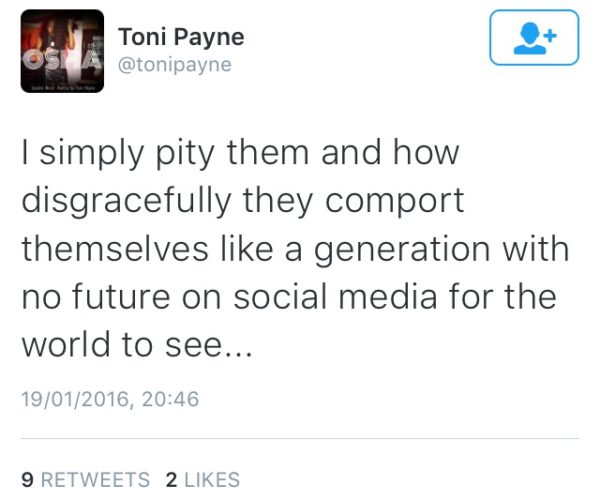The width and height of the screenshot is (600, 500).
Task: Click the small plus symbol beside silhouette
Action: coord(550,36)
